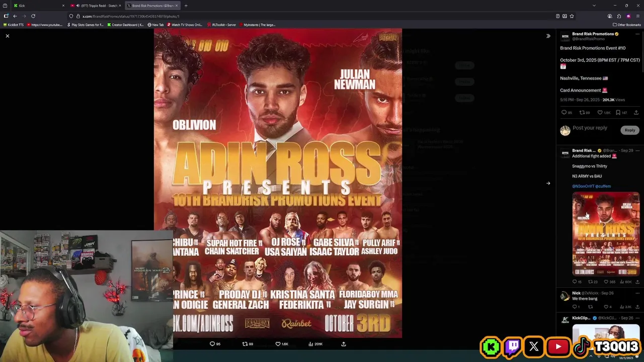The image size is (644, 362).
Task: Like the photo using heart icon below image
Action: click(278, 344)
